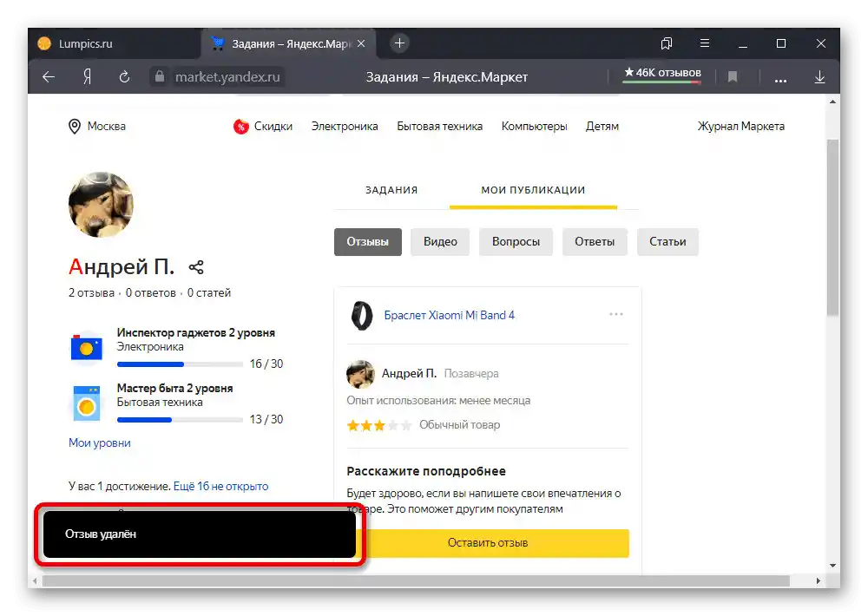The height and width of the screenshot is (616, 868).
Task: Click the Инспектор гаджетов camera badge icon
Action: 87,348
